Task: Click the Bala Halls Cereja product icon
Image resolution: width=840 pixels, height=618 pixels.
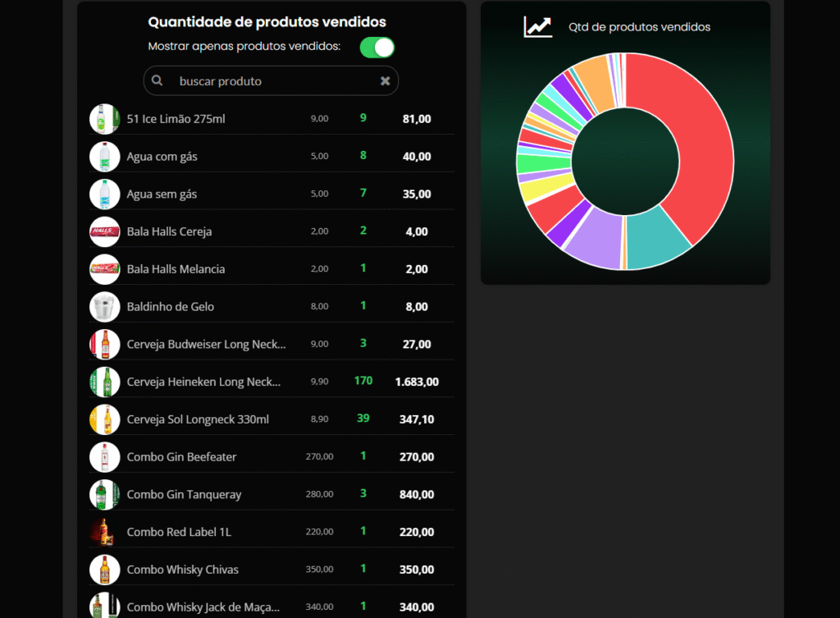Action: 104,231
